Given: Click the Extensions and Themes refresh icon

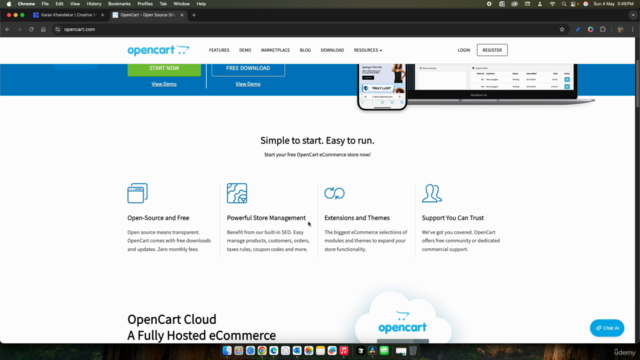Looking at the screenshot, I should click(335, 193).
